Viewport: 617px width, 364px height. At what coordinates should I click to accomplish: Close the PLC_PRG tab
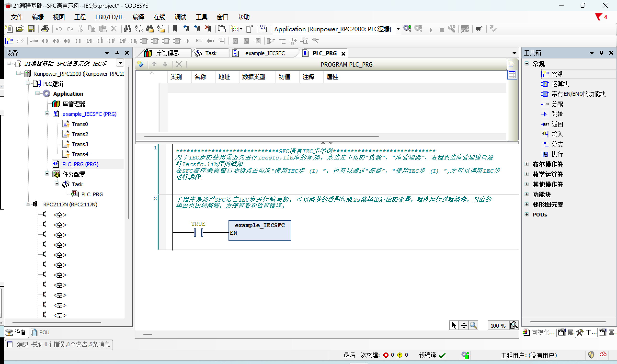(343, 53)
